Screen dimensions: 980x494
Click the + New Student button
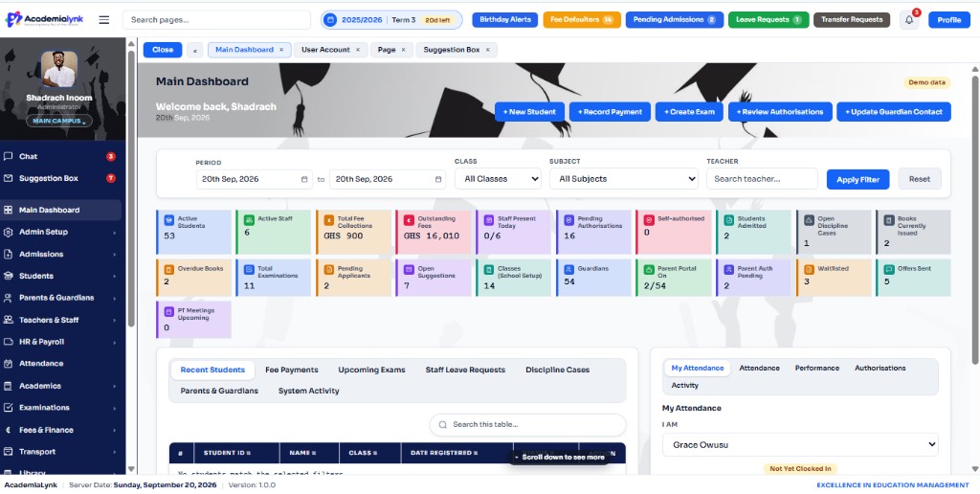pos(529,112)
